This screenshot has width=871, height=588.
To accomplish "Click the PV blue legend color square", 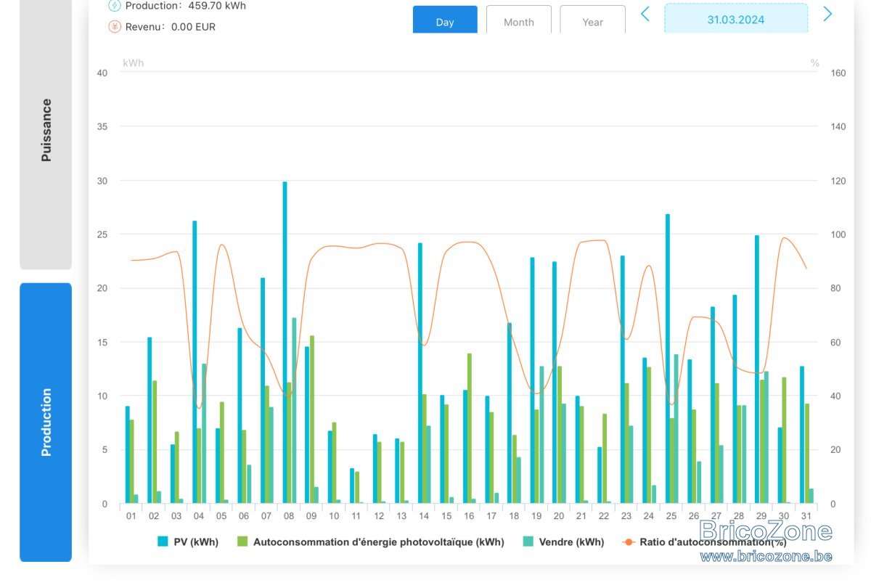I will coord(163,542).
